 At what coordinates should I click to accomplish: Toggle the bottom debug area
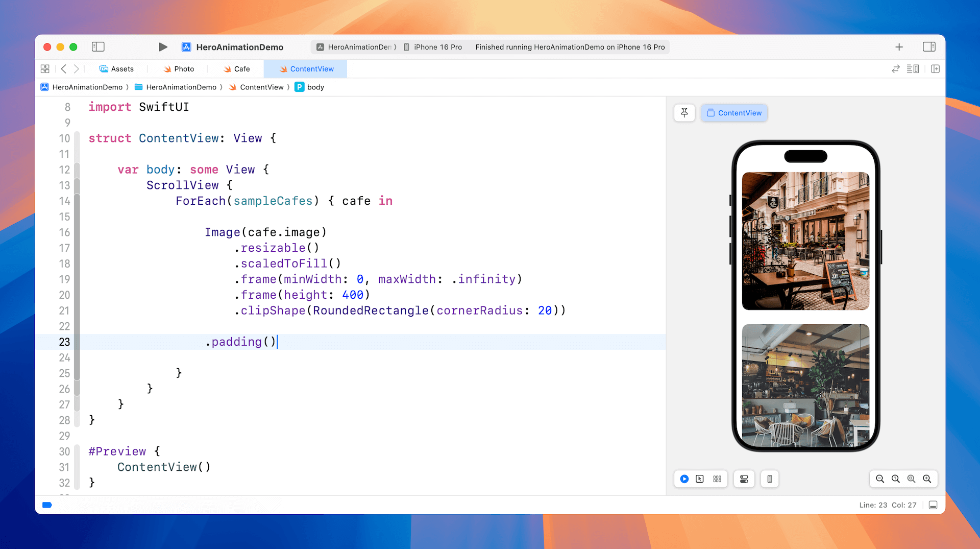click(933, 505)
